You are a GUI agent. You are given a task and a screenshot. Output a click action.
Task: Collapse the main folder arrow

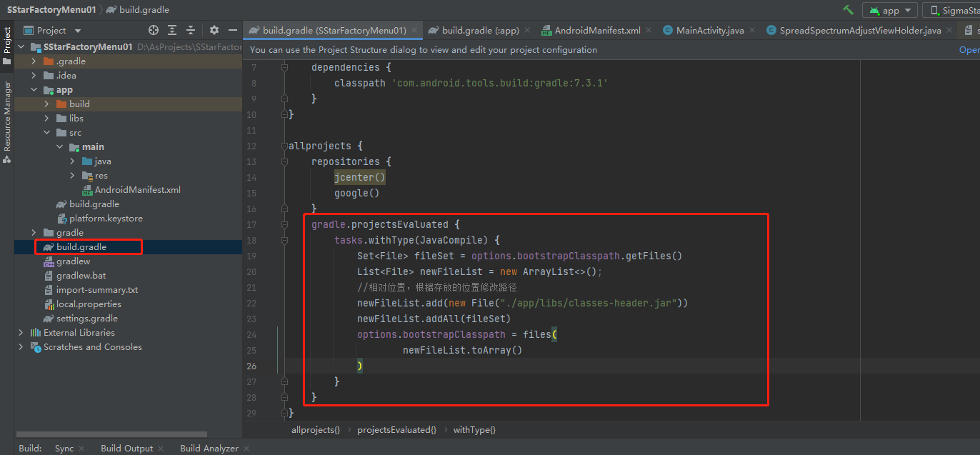[x=59, y=147]
